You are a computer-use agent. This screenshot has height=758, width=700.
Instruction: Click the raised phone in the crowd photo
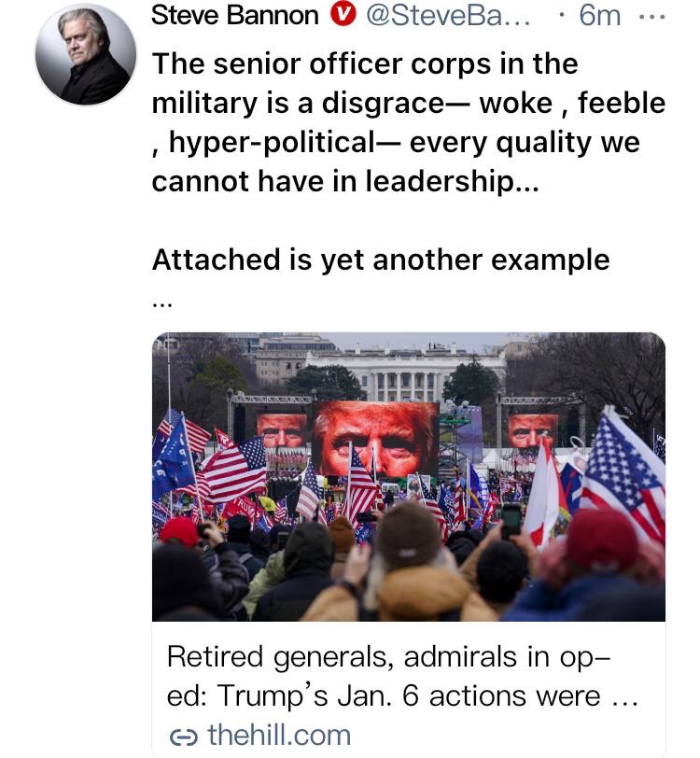pos(511,518)
